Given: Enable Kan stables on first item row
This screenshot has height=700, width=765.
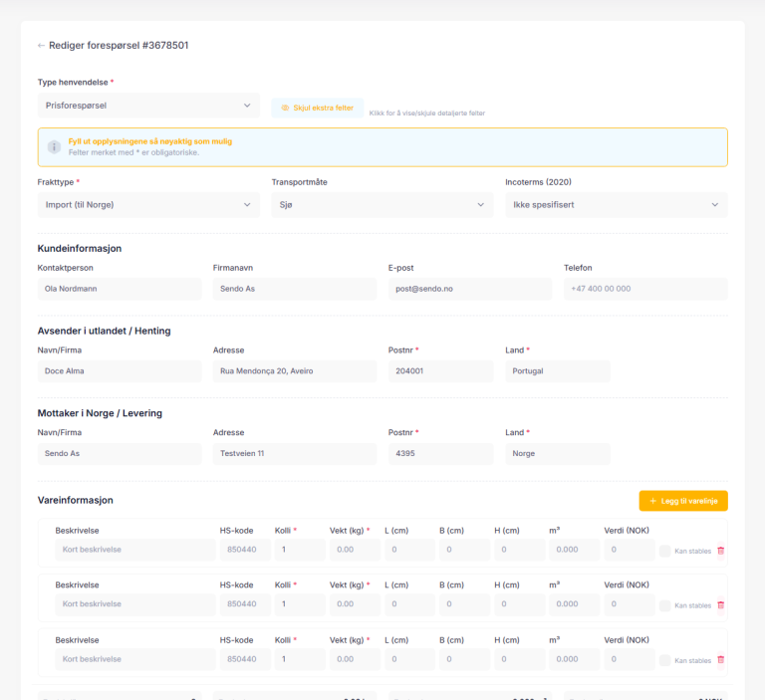Looking at the screenshot, I should coord(665,550).
